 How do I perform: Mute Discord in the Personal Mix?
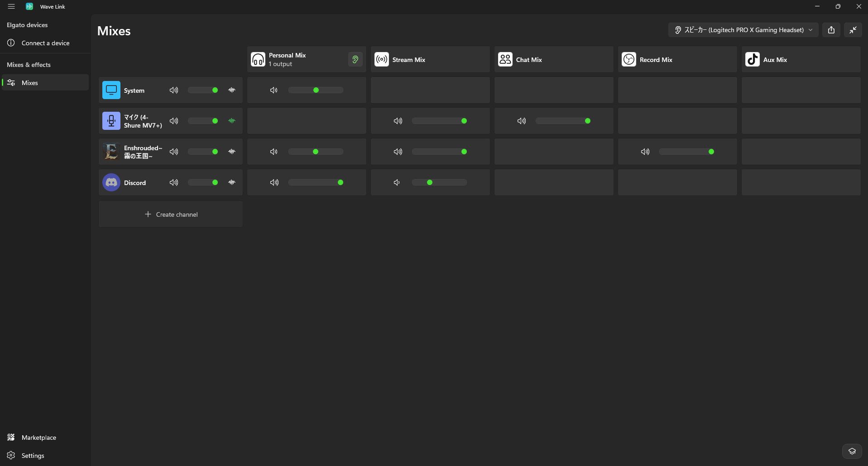pyautogui.click(x=274, y=182)
